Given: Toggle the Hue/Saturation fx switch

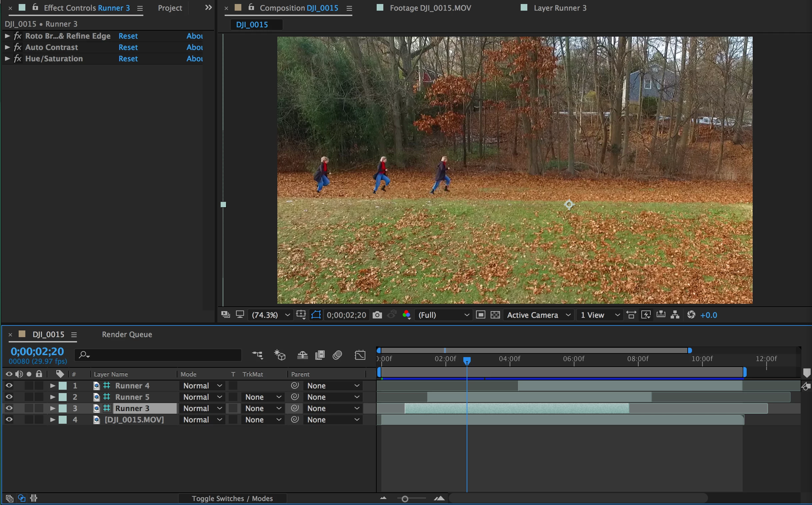Looking at the screenshot, I should pos(18,59).
